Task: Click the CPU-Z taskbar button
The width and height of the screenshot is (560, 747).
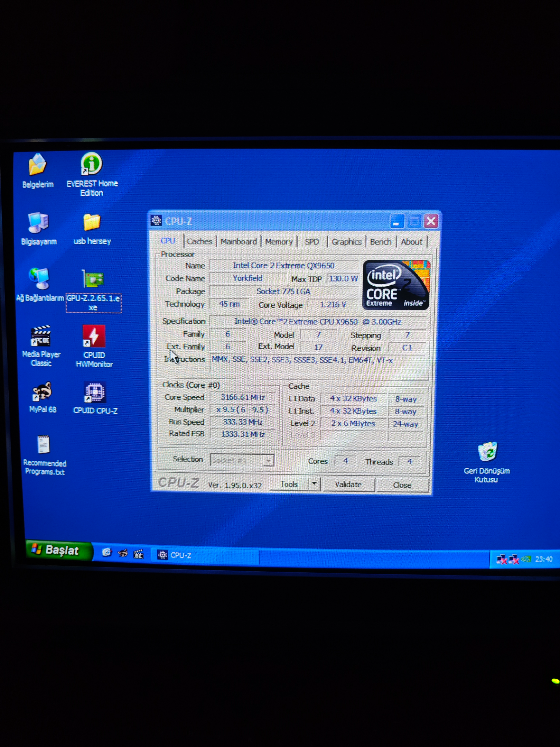Action: [x=206, y=555]
